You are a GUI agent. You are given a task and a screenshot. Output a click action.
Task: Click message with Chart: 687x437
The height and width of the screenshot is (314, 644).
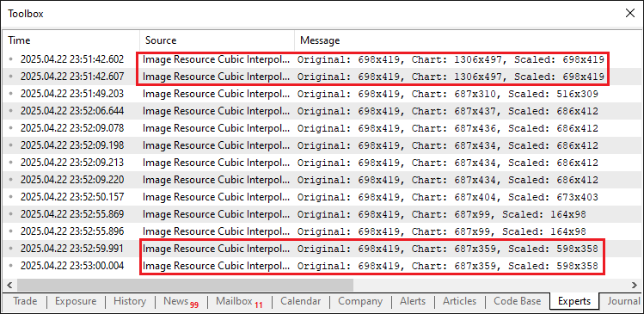(x=448, y=111)
